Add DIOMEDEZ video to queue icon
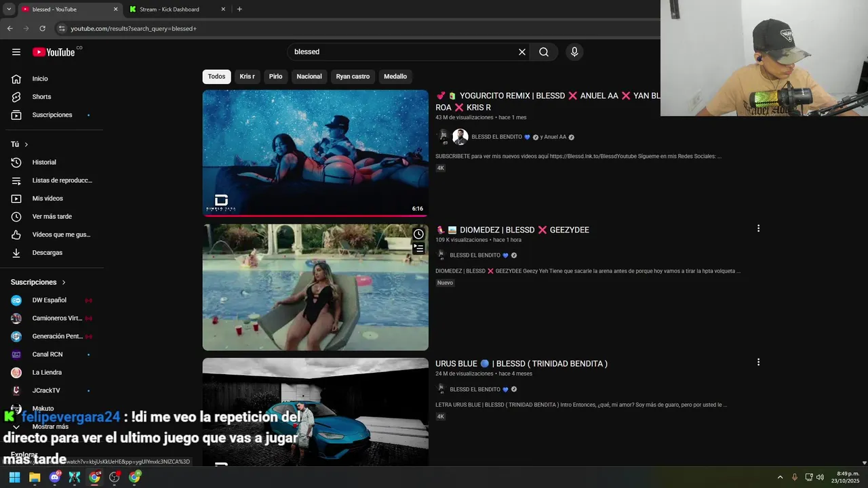Viewport: 868px width, 488px height. tap(418, 249)
